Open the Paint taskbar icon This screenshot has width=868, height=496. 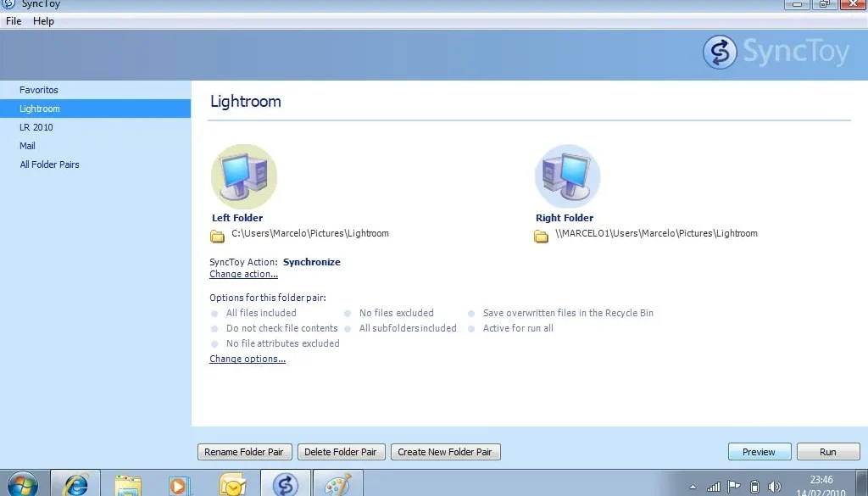pos(337,485)
